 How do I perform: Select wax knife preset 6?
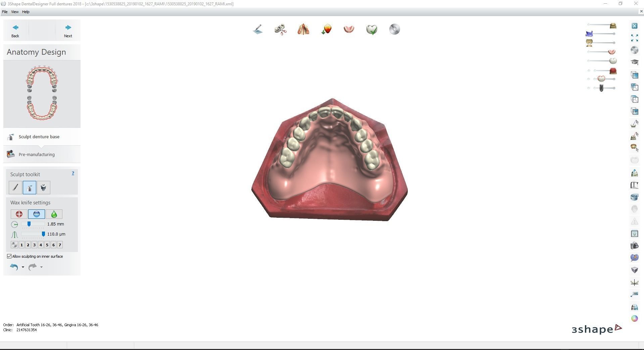pyautogui.click(x=54, y=245)
